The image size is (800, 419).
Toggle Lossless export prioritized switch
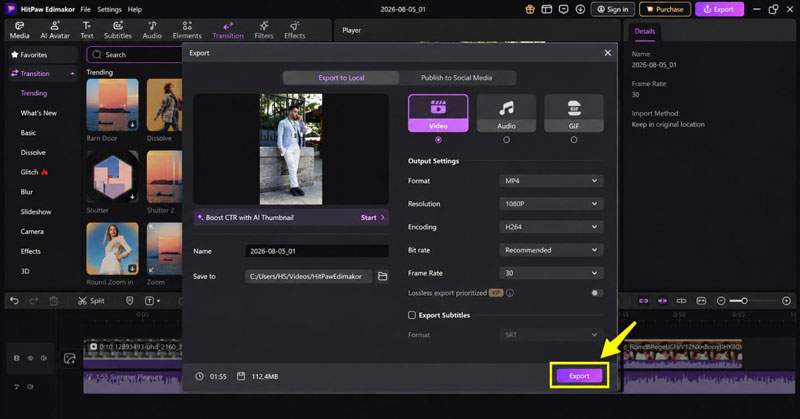point(596,293)
